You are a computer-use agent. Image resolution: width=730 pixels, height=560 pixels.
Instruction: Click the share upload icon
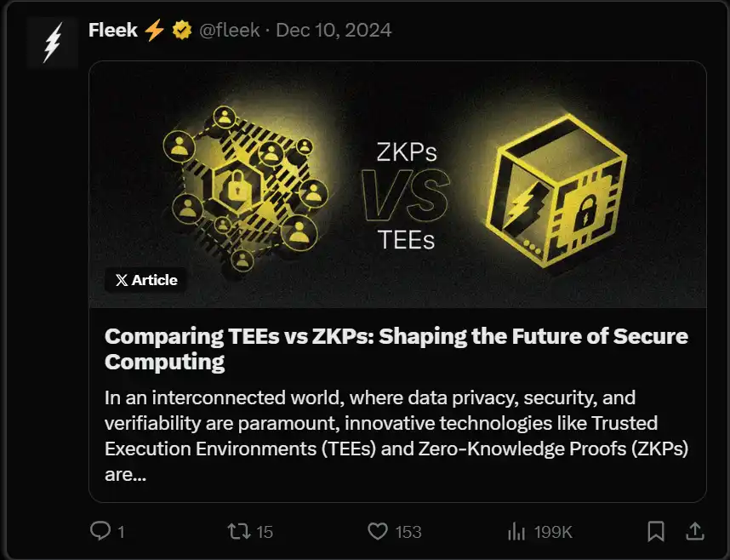point(695,532)
